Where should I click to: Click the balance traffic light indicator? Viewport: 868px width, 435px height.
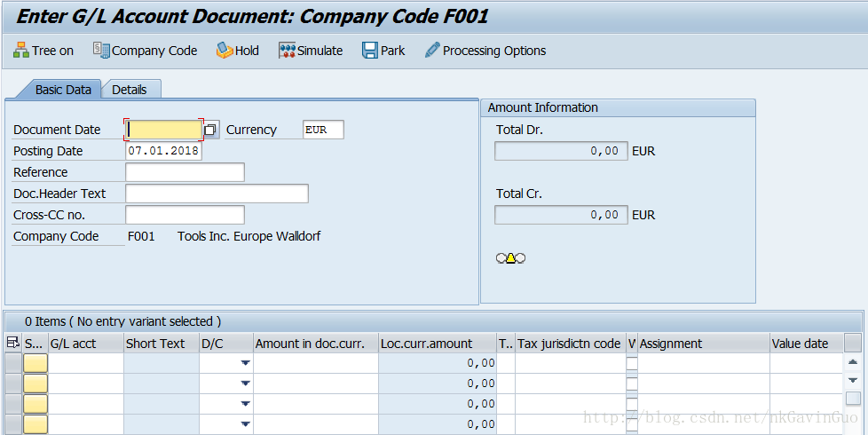(510, 258)
